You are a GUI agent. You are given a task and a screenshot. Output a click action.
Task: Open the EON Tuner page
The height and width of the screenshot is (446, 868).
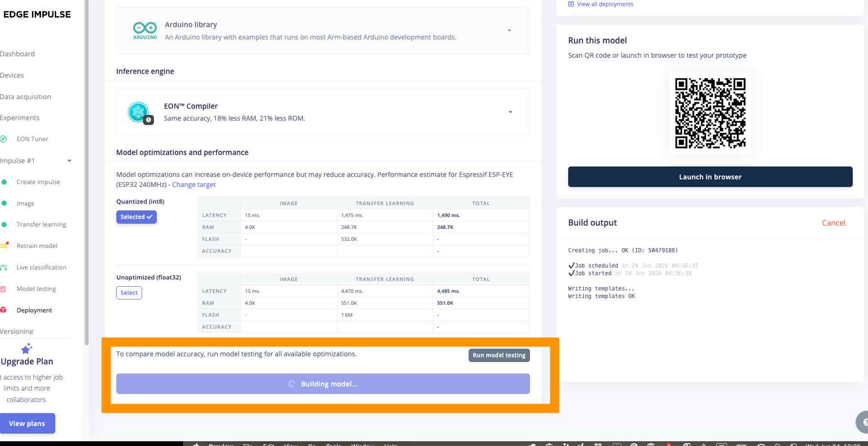[x=32, y=139]
